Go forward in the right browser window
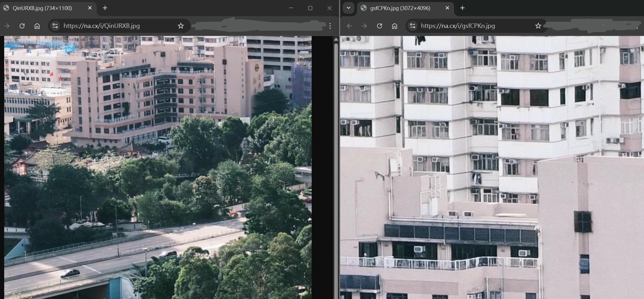The height and width of the screenshot is (299, 644). (x=364, y=26)
